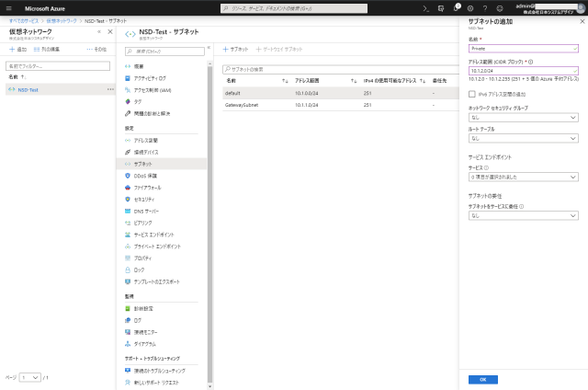Viewport: 588px width, 390px height.
Task: Click the NSD-Test row ellipsis icon
Action: point(109,90)
